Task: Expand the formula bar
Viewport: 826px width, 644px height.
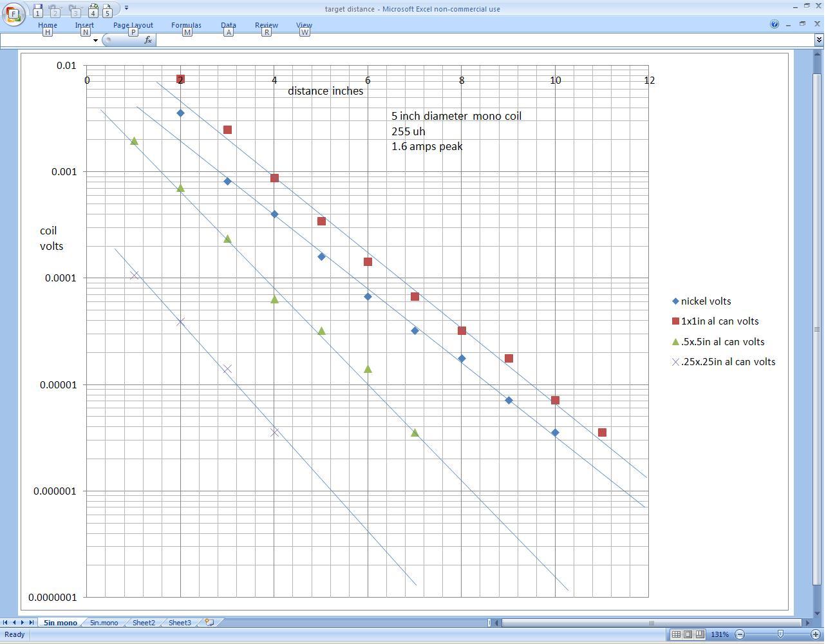Action: point(819,41)
